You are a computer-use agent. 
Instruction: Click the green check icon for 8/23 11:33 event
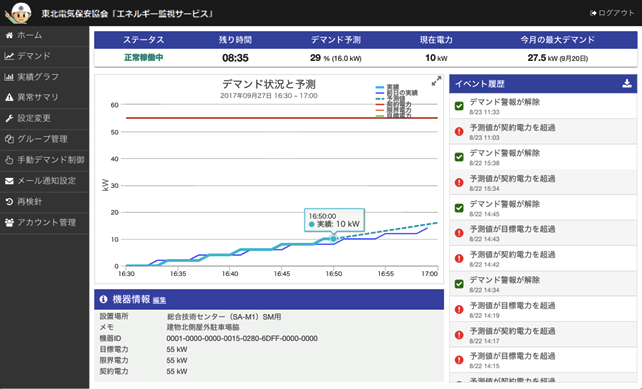(x=459, y=106)
